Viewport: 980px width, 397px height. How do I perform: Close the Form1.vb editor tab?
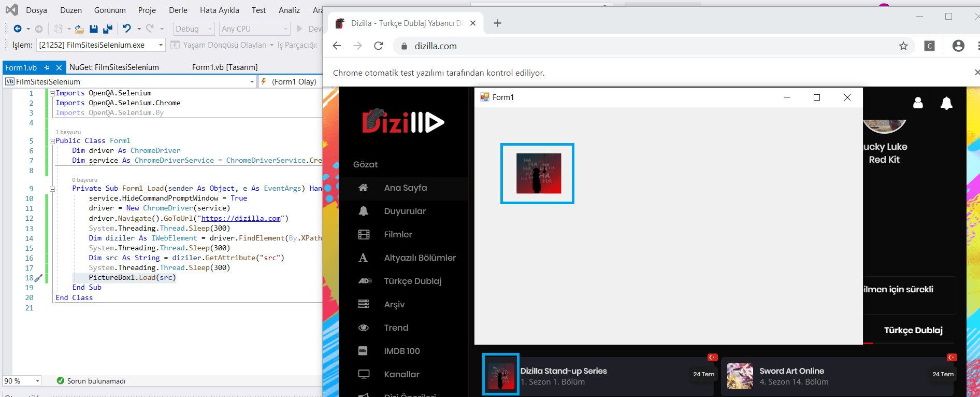pyautogui.click(x=59, y=67)
